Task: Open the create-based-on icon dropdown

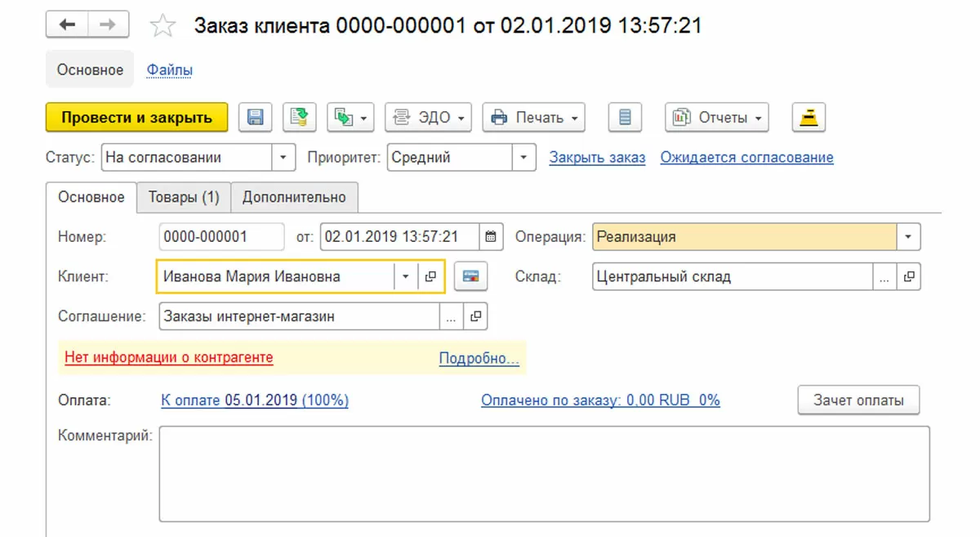Action: [350, 118]
